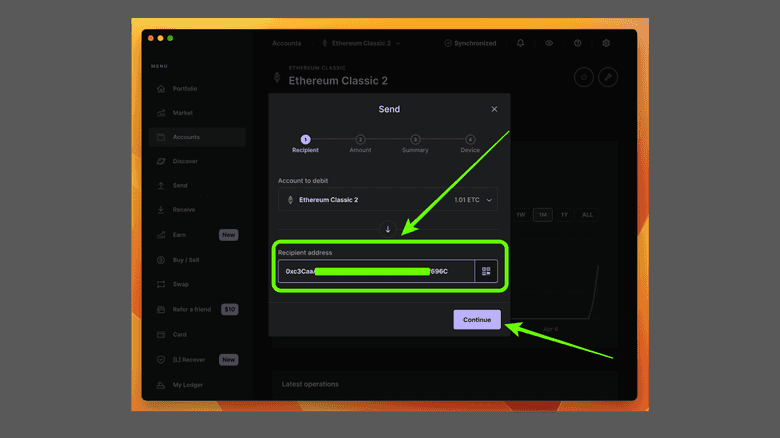This screenshot has width=780, height=438.
Task: Open the help question mark icon
Action: tap(577, 44)
